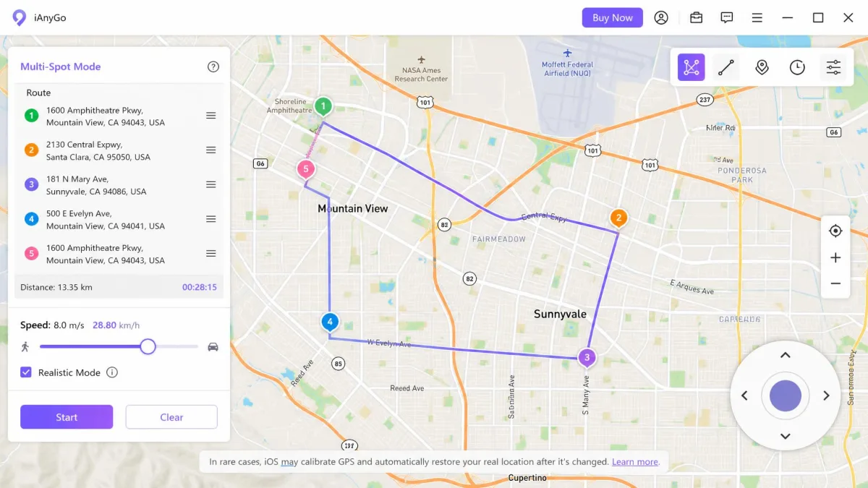This screenshot has width=868, height=488.
Task: Click the speed slider handle
Action: tap(148, 346)
